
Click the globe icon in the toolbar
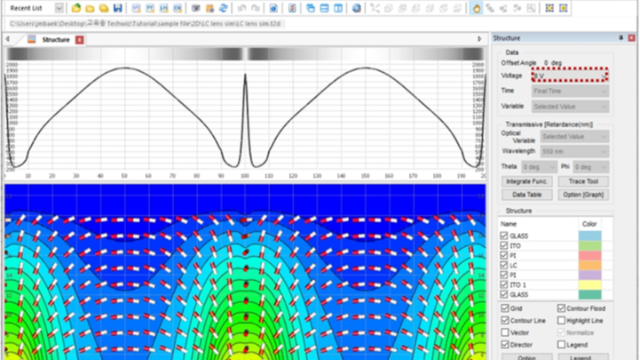click(356, 8)
